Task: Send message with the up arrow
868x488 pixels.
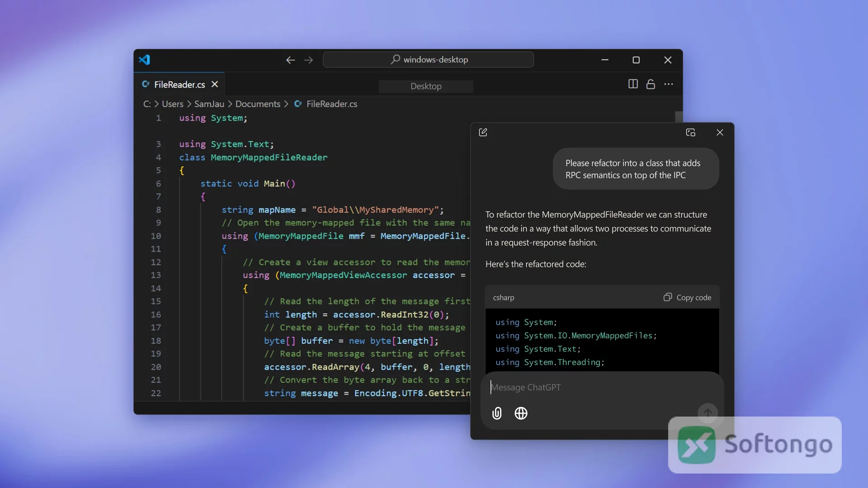Action: click(x=708, y=413)
